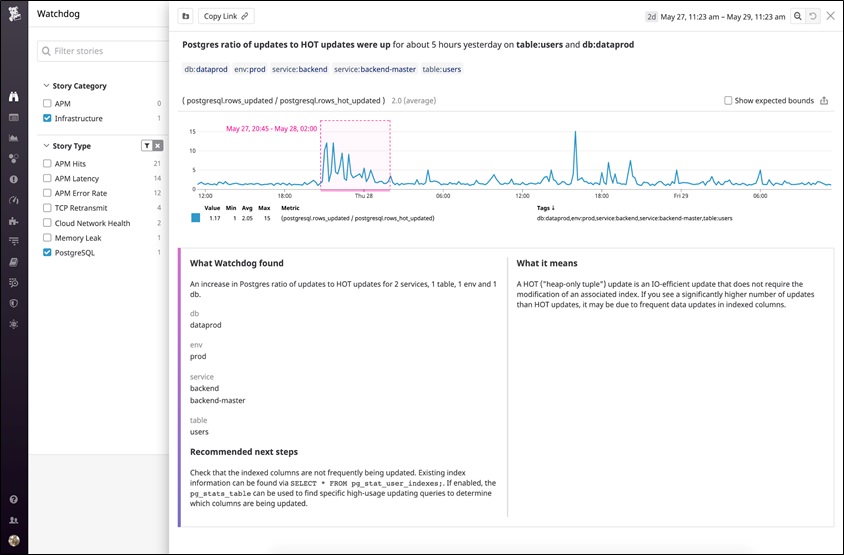Click the Max column header in legend
This screenshot has height=555, width=844.
coord(264,208)
